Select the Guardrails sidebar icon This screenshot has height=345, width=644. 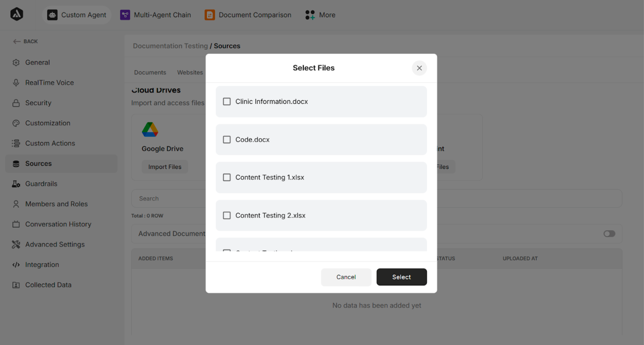point(16,184)
